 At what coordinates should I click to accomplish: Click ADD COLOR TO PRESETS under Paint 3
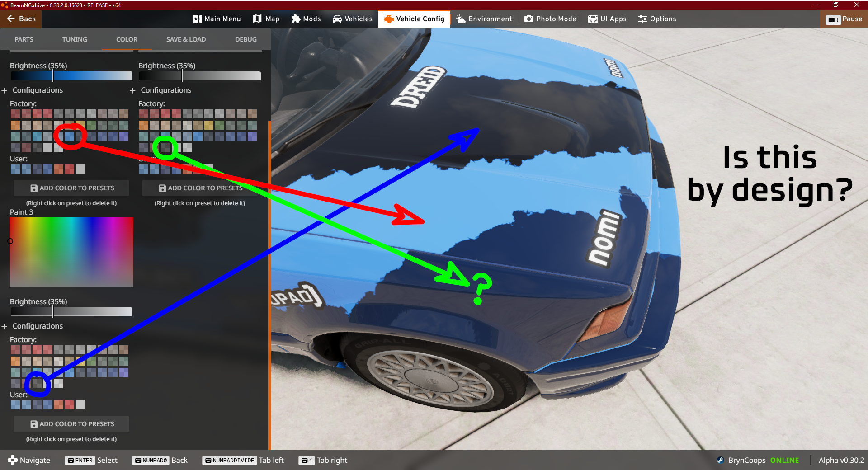(x=71, y=424)
